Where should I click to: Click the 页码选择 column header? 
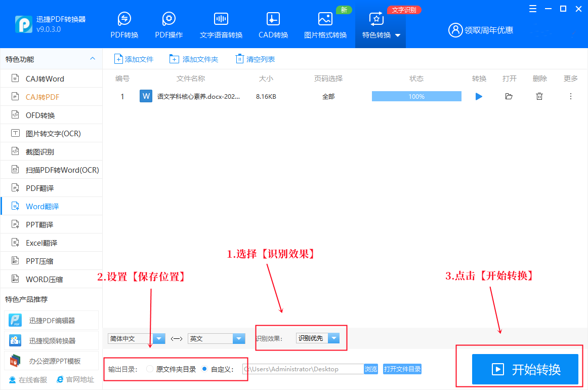[x=328, y=79]
